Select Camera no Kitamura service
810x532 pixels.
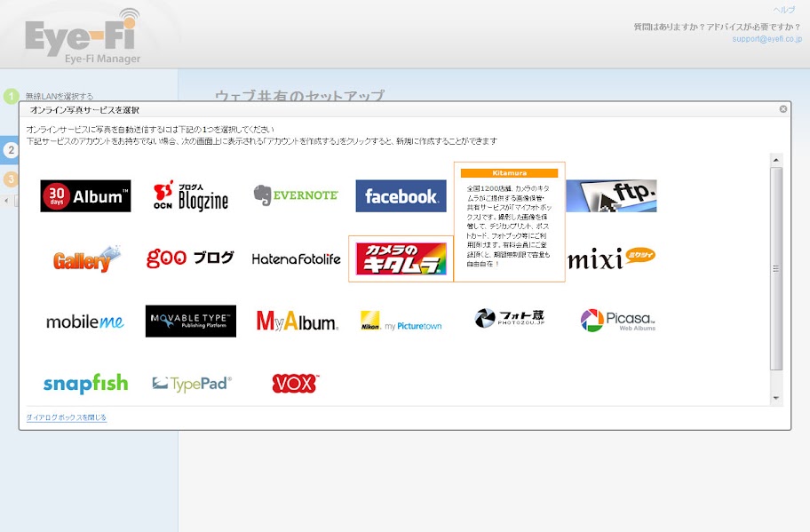(x=401, y=258)
